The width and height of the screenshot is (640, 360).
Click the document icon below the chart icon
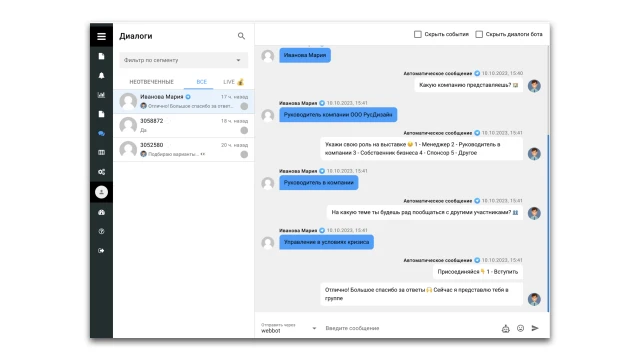point(101,114)
